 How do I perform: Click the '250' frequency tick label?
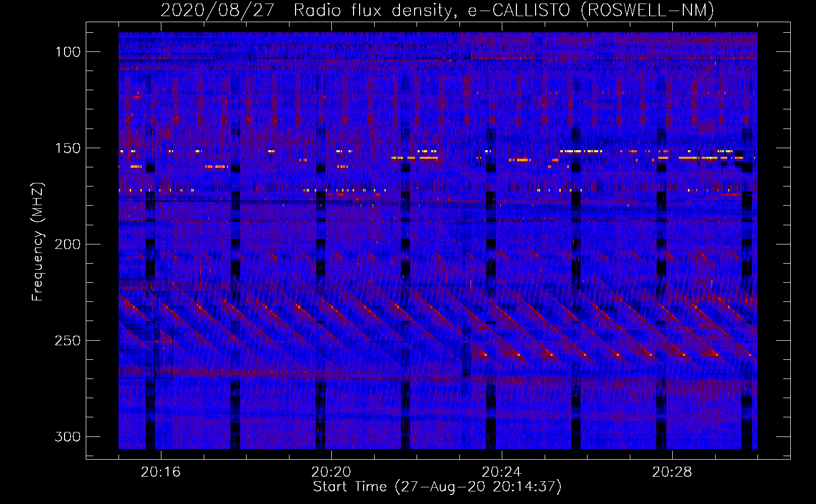(x=68, y=341)
